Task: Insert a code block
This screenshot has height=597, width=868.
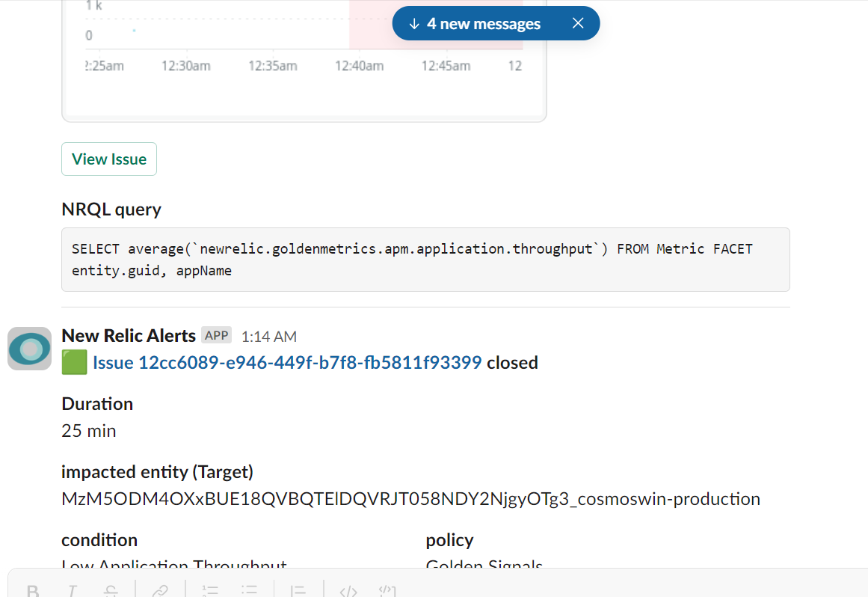Action: 387,591
